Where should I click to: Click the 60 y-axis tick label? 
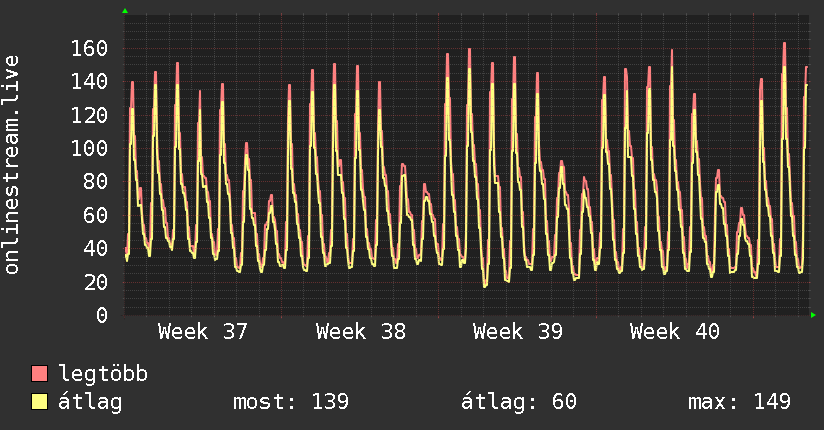(x=96, y=215)
